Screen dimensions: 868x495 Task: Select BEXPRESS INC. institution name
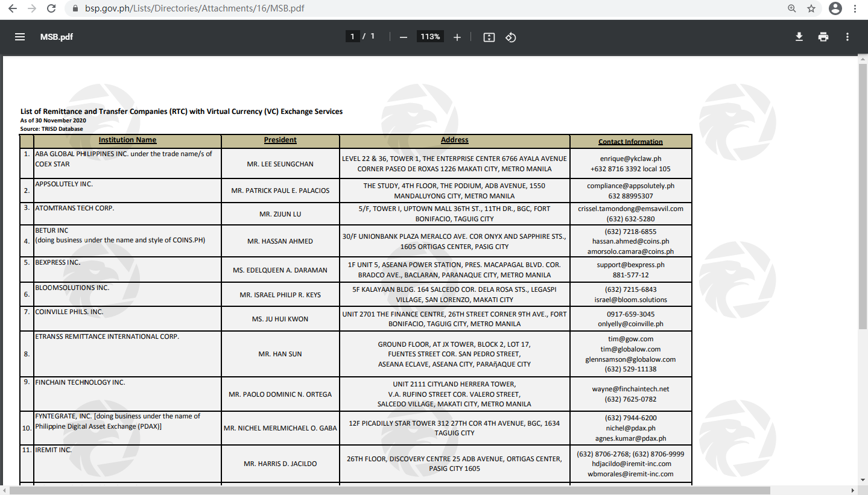pyautogui.click(x=58, y=263)
